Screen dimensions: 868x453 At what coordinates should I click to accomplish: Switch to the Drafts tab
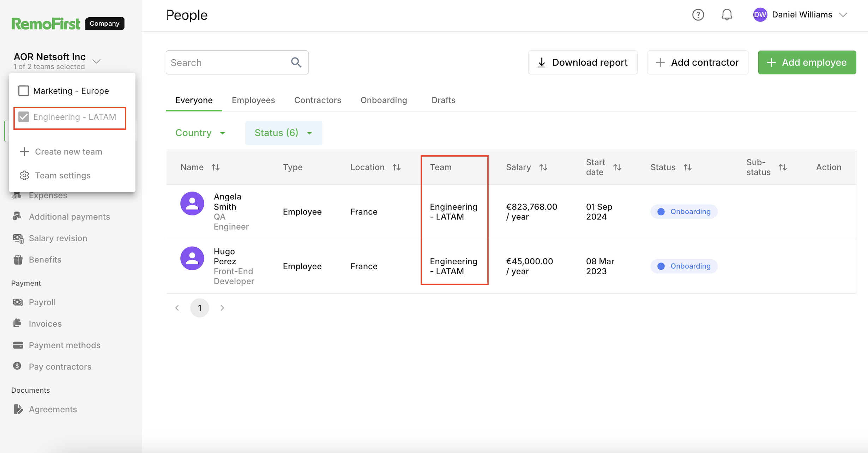tap(443, 100)
